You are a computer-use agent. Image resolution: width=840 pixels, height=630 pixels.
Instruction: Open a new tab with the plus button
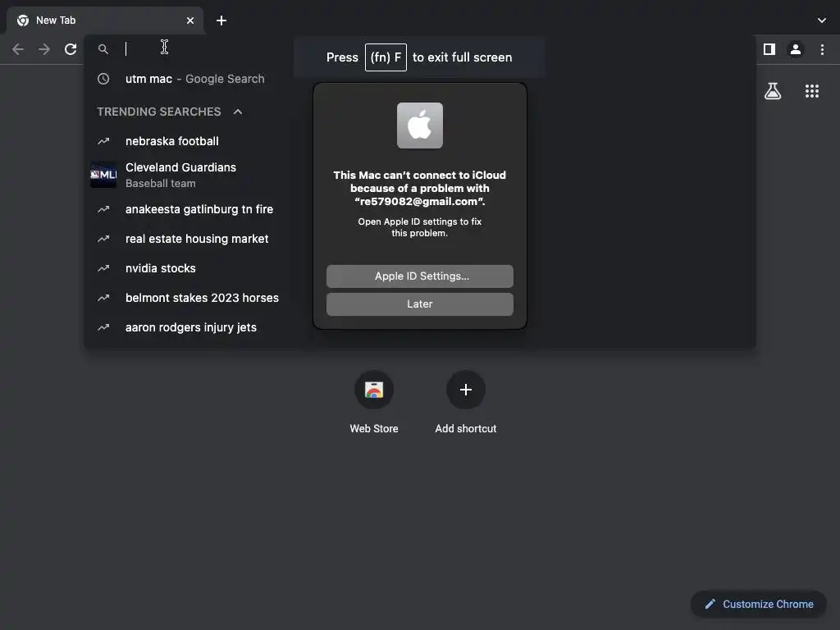tap(221, 21)
